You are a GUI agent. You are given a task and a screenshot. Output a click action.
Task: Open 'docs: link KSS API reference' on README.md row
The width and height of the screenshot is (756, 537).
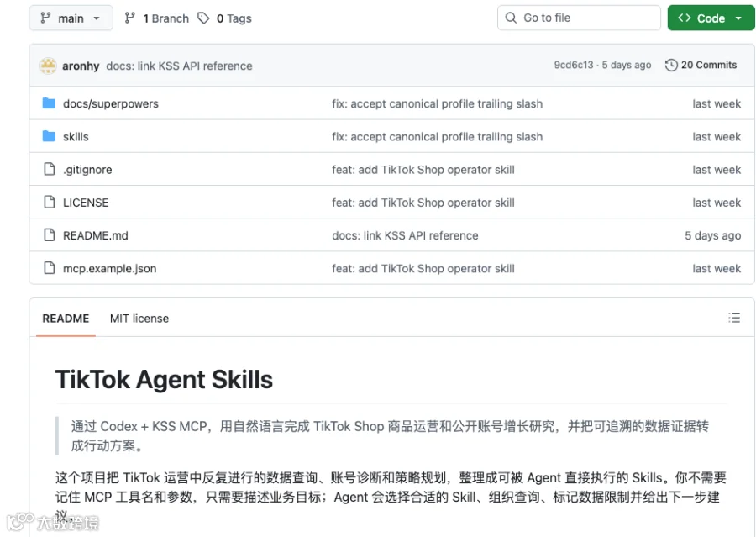pyautogui.click(x=405, y=235)
